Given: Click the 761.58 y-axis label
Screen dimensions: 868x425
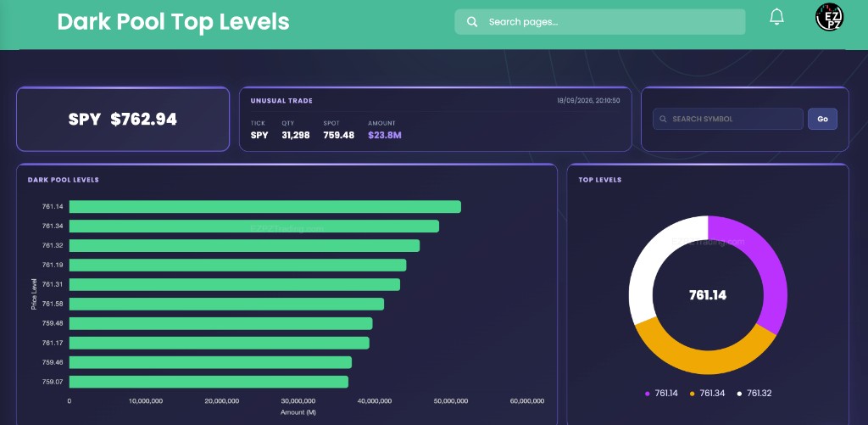Looking at the screenshot, I should 53,304.
